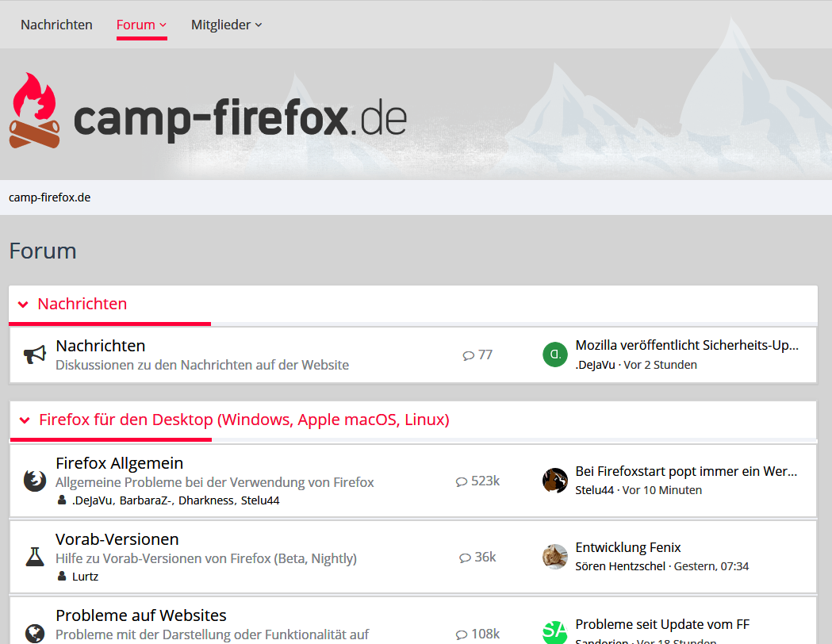The height and width of the screenshot is (644, 832).
Task: Click the globe icon beside Probleme auf Websites
Action: pos(35,634)
